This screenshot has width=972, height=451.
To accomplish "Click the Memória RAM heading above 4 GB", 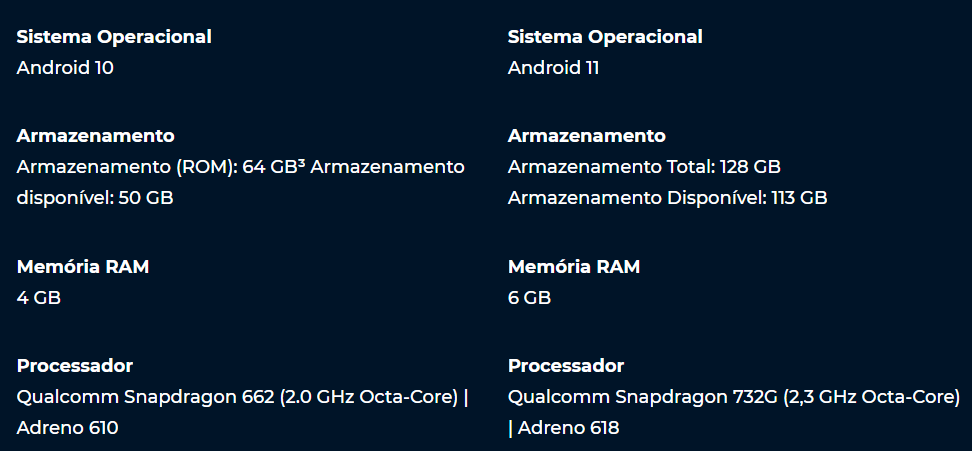I will 83,267.
